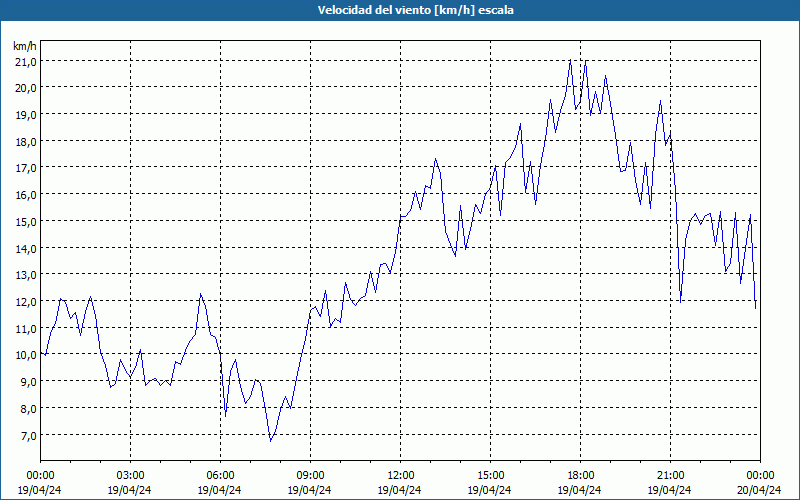800x500 pixels.
Task: Click the 8,0 y-axis value
Action: (29, 409)
